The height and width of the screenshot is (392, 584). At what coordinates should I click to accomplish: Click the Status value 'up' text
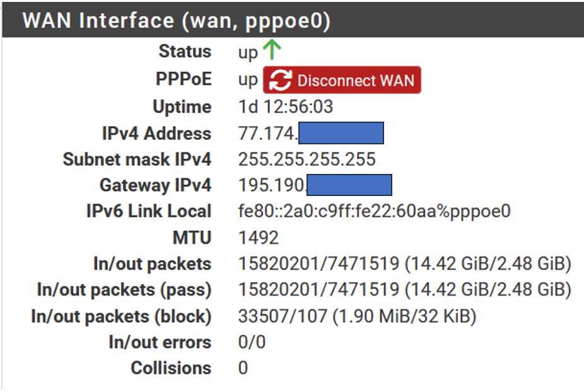tap(248, 52)
